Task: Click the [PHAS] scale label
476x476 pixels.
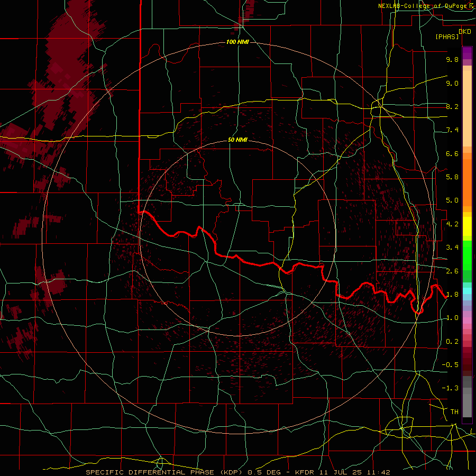Action: pyautogui.click(x=447, y=37)
